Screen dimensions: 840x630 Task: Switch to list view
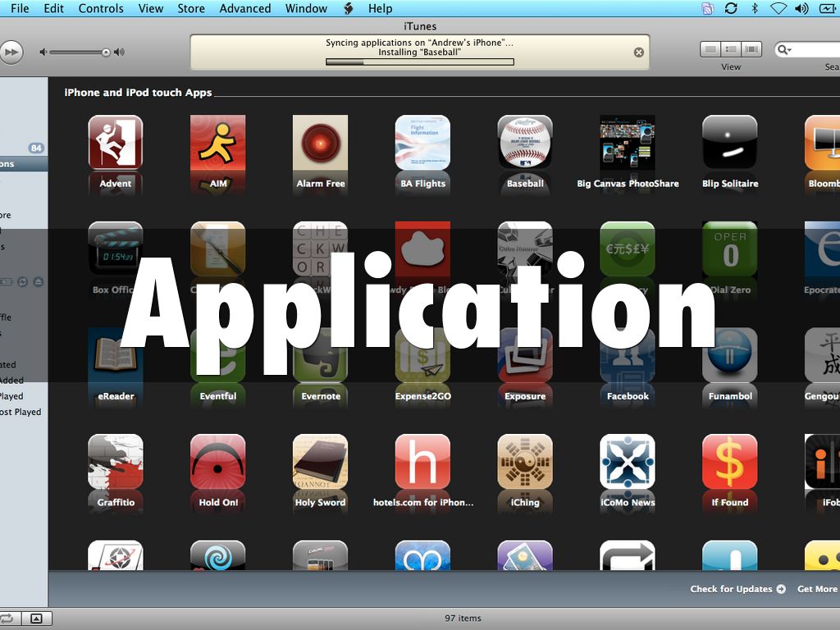pos(710,50)
